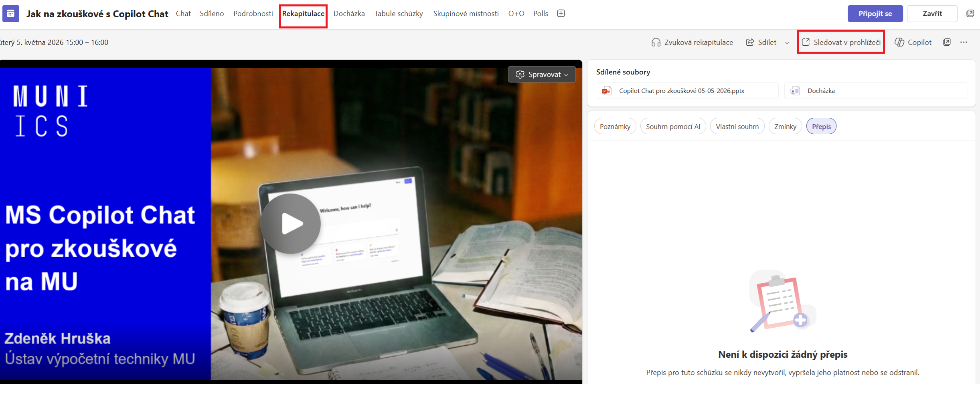Select the Poznámky pill
Screen dimensions: 980x397
(615, 127)
